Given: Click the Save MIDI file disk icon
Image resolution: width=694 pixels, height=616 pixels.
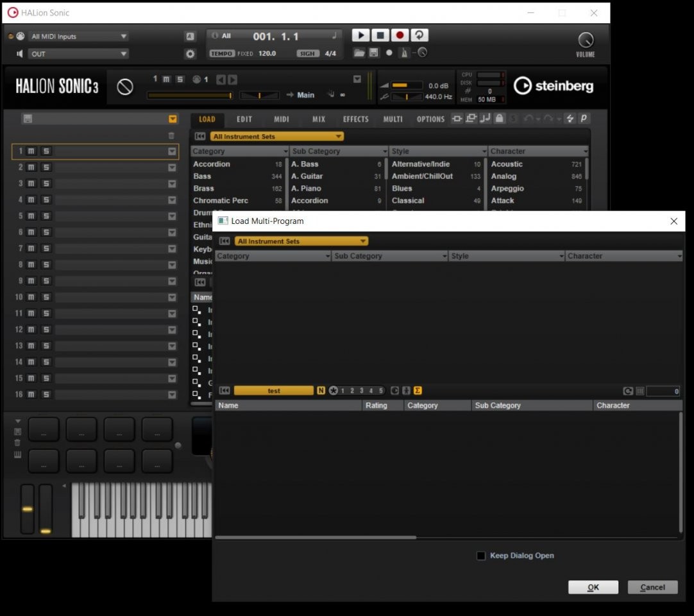Looking at the screenshot, I should click(373, 53).
